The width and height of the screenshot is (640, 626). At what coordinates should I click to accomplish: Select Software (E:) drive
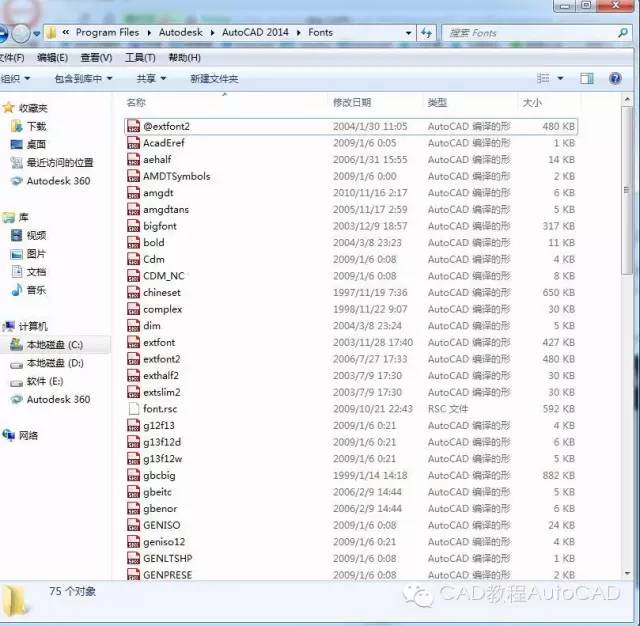37,381
